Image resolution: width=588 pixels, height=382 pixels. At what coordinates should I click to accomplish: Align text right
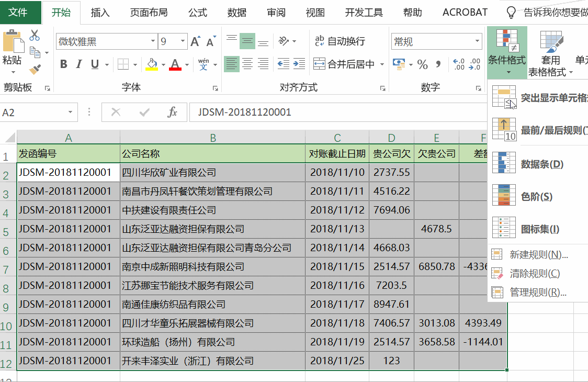click(263, 64)
